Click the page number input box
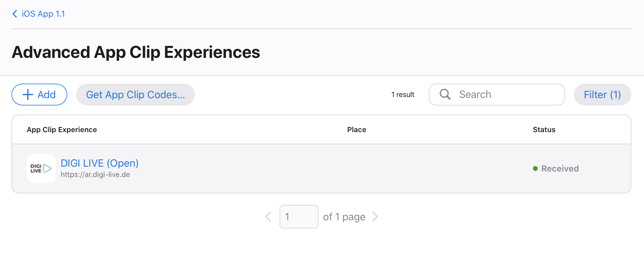The image size is (644, 260). point(299,217)
